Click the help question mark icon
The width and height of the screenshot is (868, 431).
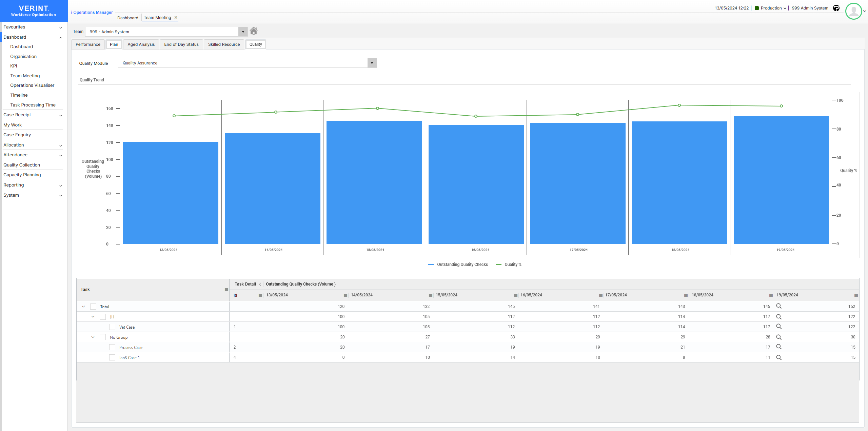(x=836, y=8)
